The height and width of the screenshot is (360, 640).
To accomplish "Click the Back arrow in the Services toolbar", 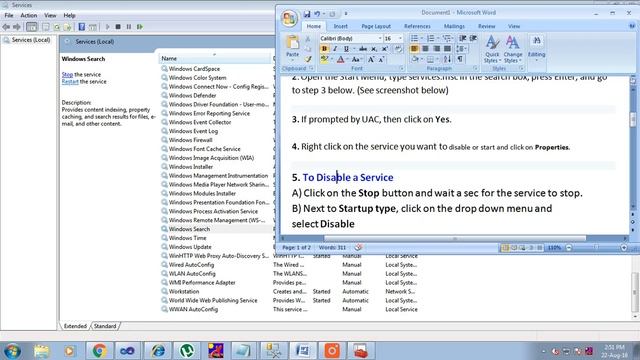I will coord(6,27).
